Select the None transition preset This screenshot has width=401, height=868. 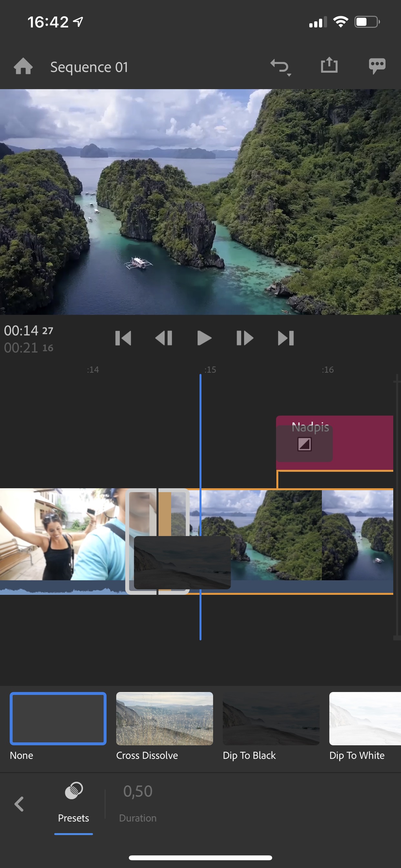pos(58,718)
